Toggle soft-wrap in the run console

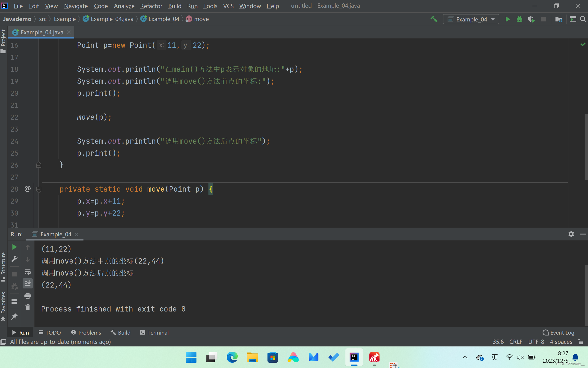point(28,271)
